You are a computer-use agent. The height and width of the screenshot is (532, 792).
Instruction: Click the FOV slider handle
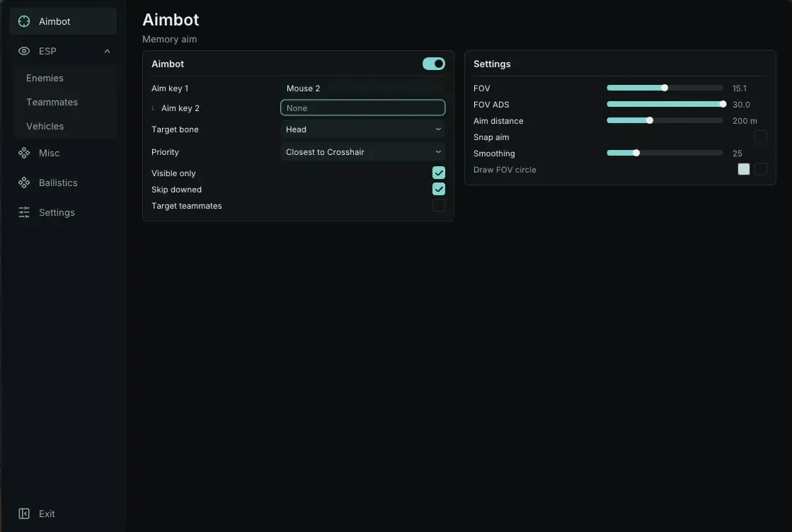(665, 88)
